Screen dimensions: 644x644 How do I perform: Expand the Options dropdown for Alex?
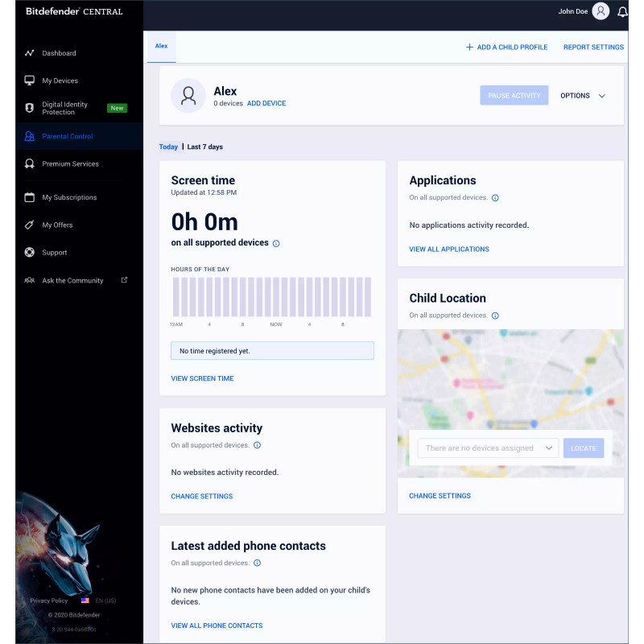point(582,96)
